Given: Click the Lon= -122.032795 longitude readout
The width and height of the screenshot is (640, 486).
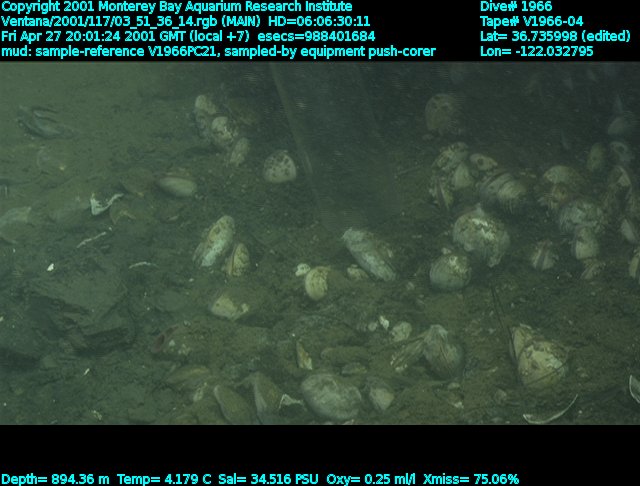Looking at the screenshot, I should tap(536, 51).
